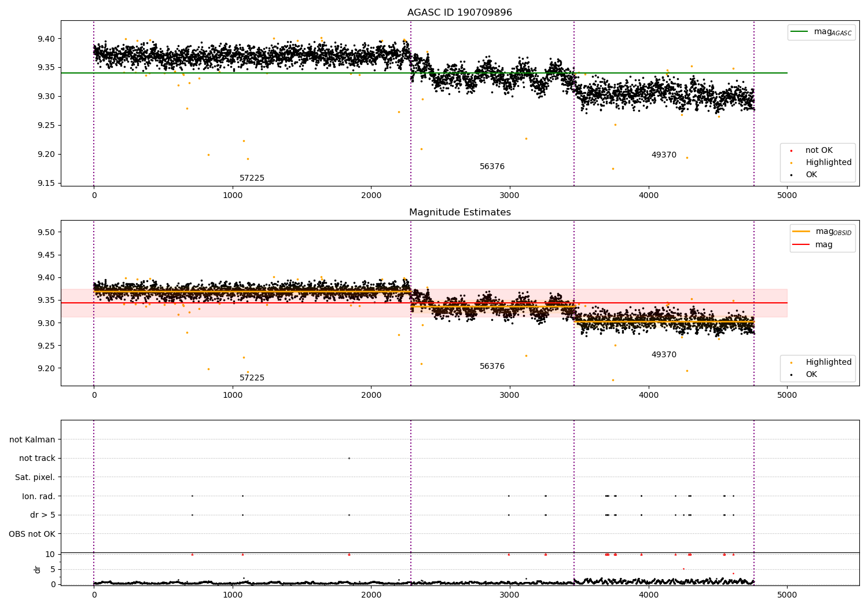Click the 'Sat. pixel.' axis label

pyautogui.click(x=35, y=478)
